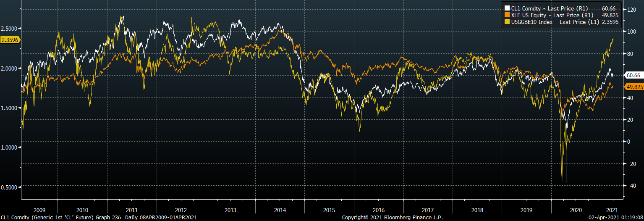The height and width of the screenshot is (221, 644).
Task: Select the 'CL1 Comdty - Last Price (R1)' legend entry
Action: [550, 8]
